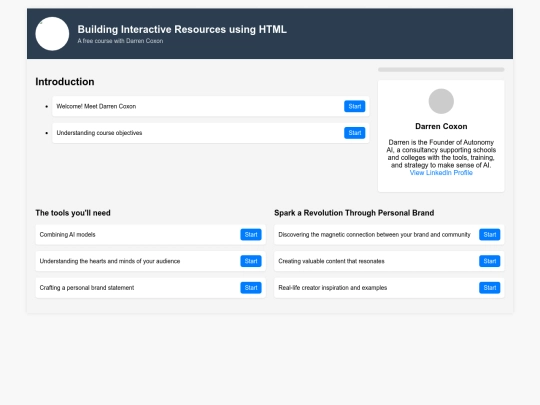The image size is (540, 405).
Task: Click subtitle A free course with Darren Coxon
Action: [120, 41]
